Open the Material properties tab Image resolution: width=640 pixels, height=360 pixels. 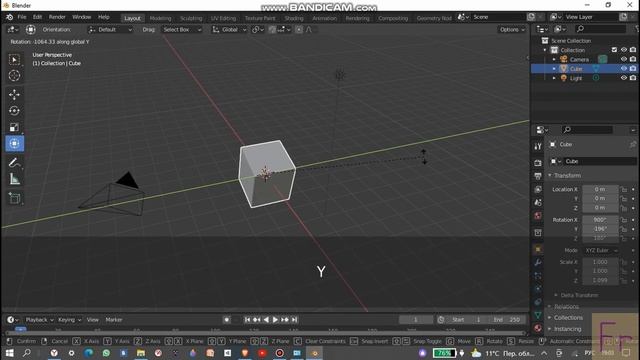538,328
